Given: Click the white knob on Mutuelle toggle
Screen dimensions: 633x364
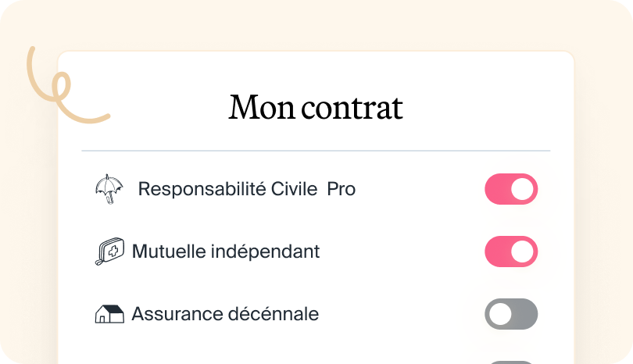Looking at the screenshot, I should point(523,252).
